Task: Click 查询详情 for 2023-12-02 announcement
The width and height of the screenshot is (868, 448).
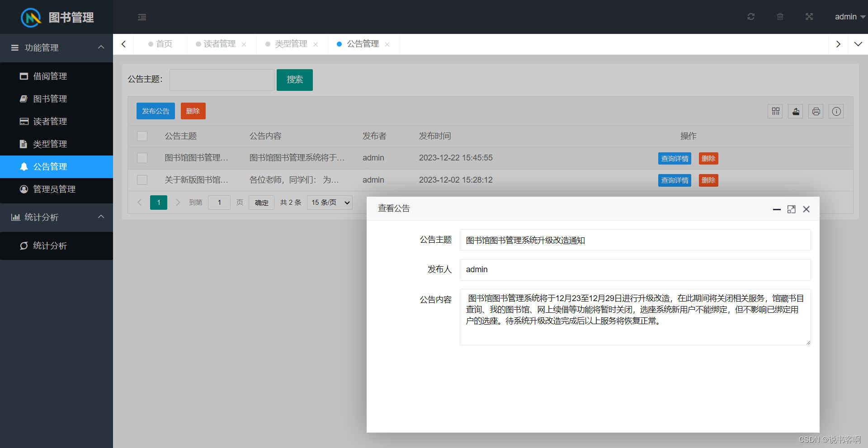Action: [675, 180]
